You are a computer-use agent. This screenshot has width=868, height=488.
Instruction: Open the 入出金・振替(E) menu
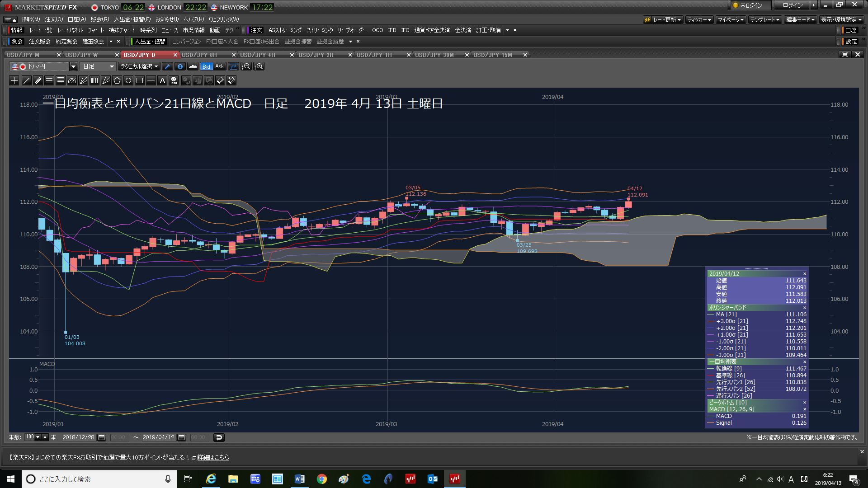tap(132, 19)
